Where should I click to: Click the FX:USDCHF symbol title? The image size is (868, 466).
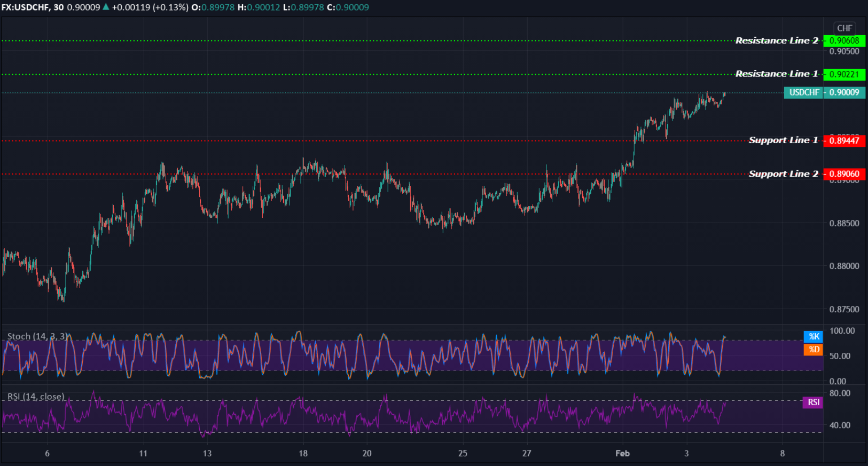click(25, 7)
